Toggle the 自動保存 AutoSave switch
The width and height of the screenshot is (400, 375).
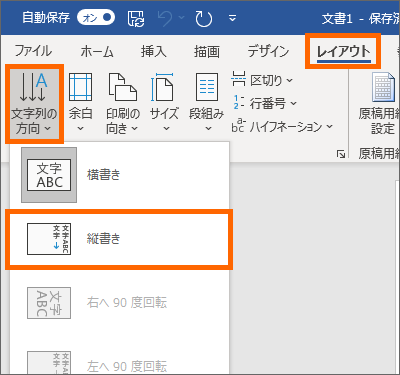96,17
